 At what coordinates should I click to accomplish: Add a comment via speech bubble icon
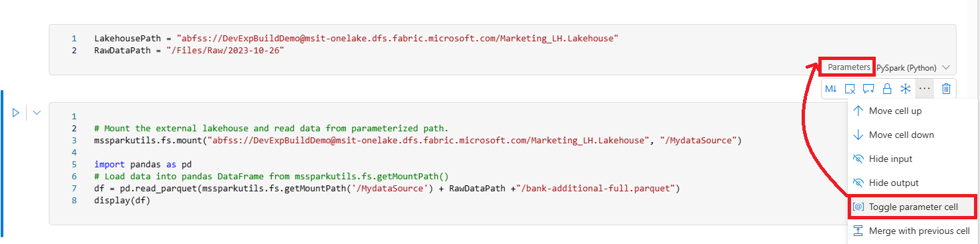[x=868, y=89]
